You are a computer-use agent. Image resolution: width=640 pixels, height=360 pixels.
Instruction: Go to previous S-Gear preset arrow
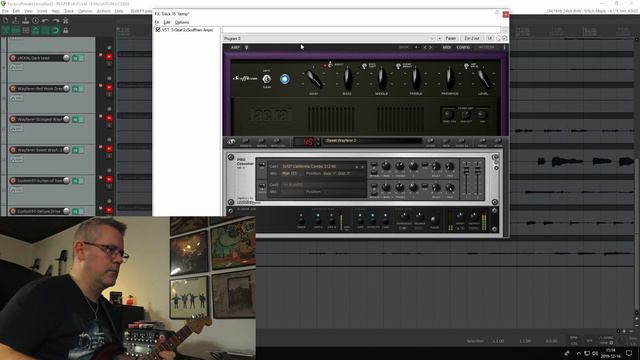(x=425, y=47)
